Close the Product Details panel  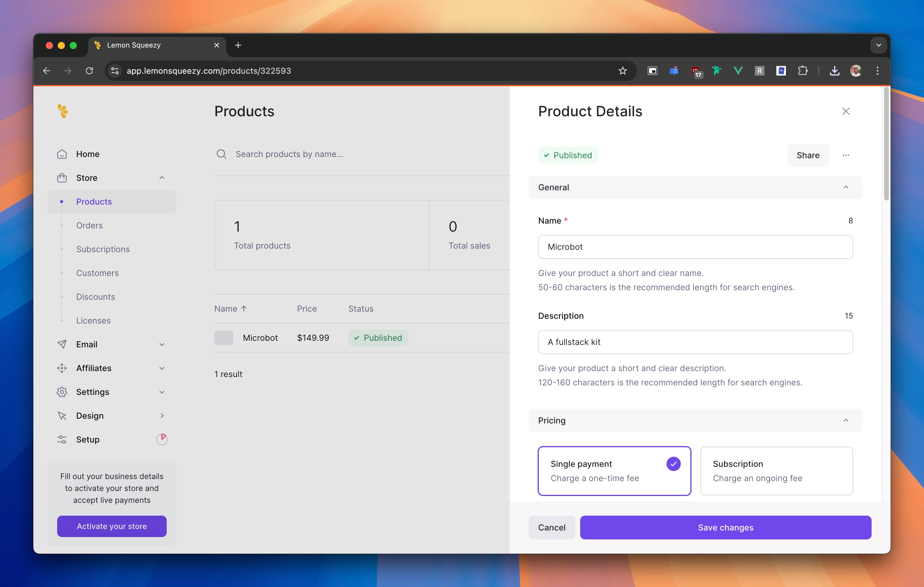[846, 111]
